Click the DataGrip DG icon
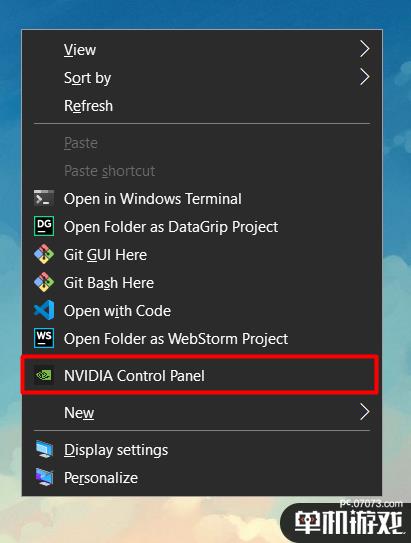Image resolution: width=411 pixels, height=543 pixels. pos(44,226)
